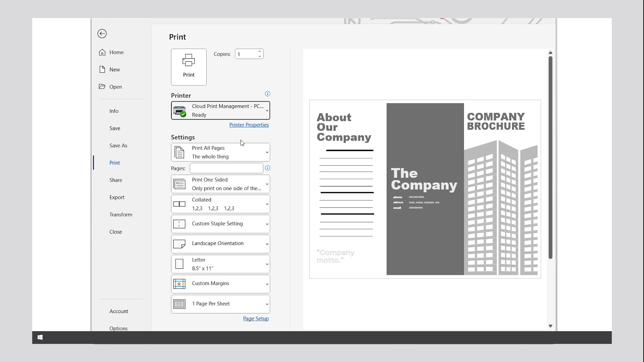Click the Print button with printer icon
644x362 pixels.
(x=189, y=67)
